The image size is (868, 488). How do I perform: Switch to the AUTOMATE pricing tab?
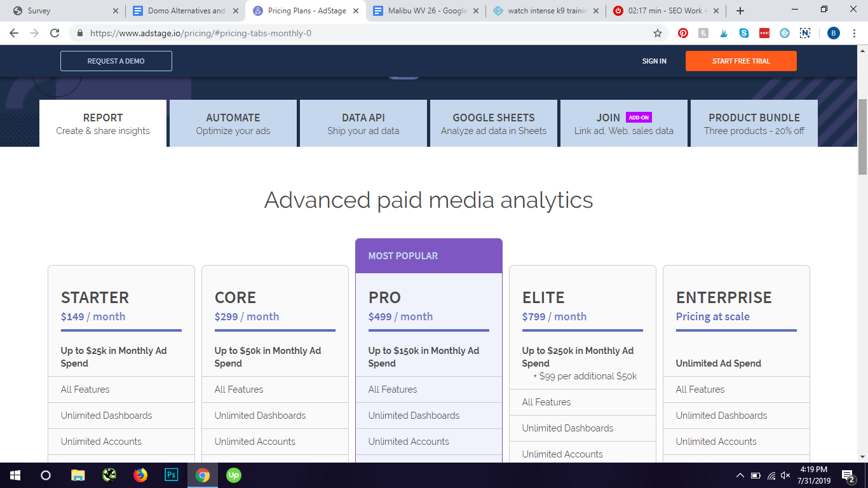233,123
